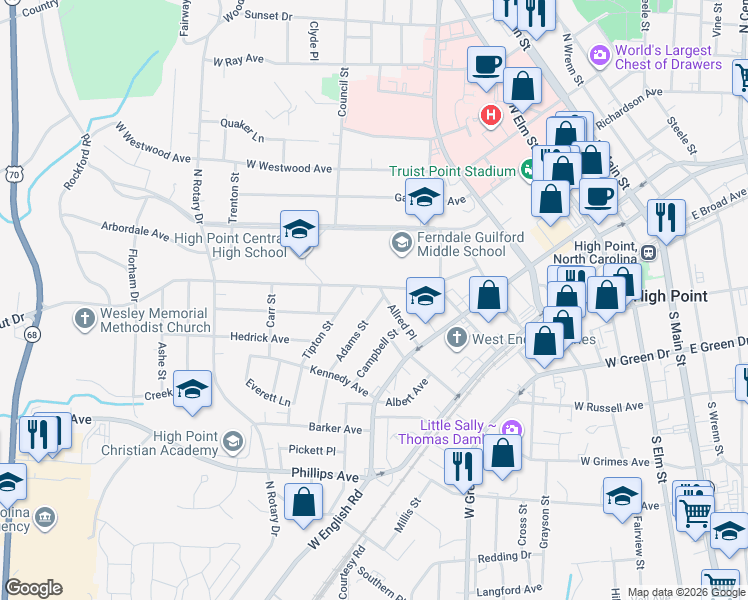Click the Redding Dr street label
The width and height of the screenshot is (748, 600).
click(x=505, y=557)
